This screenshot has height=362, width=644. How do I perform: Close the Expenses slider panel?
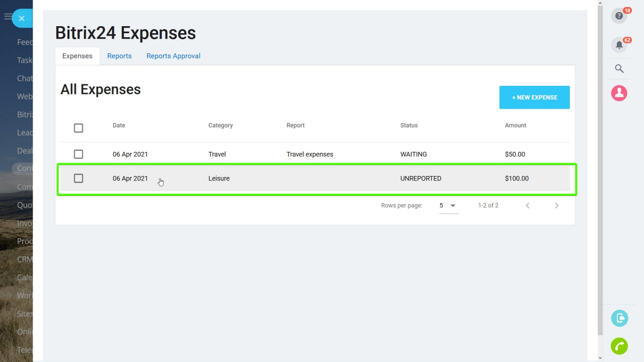pos(22,18)
